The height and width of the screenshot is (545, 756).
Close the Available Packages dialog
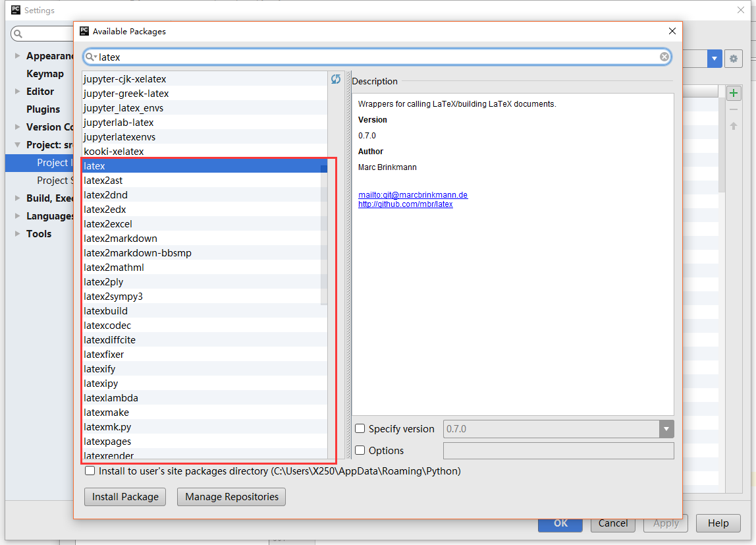point(672,32)
